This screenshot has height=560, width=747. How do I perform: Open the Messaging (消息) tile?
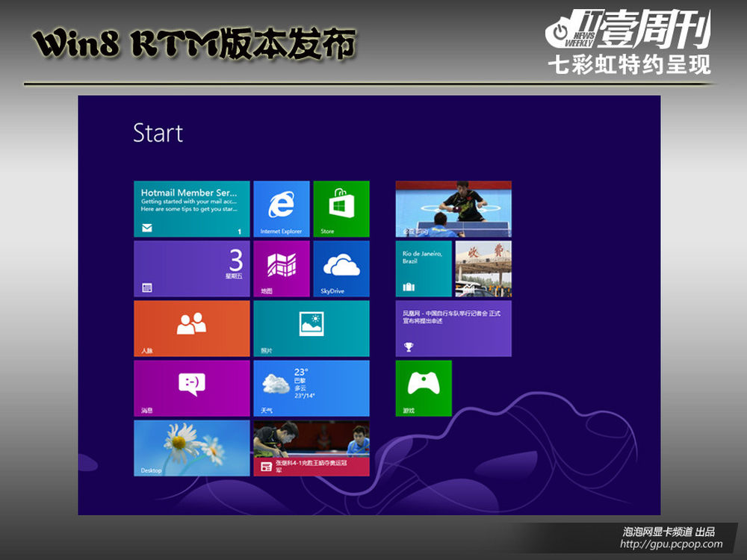192,388
